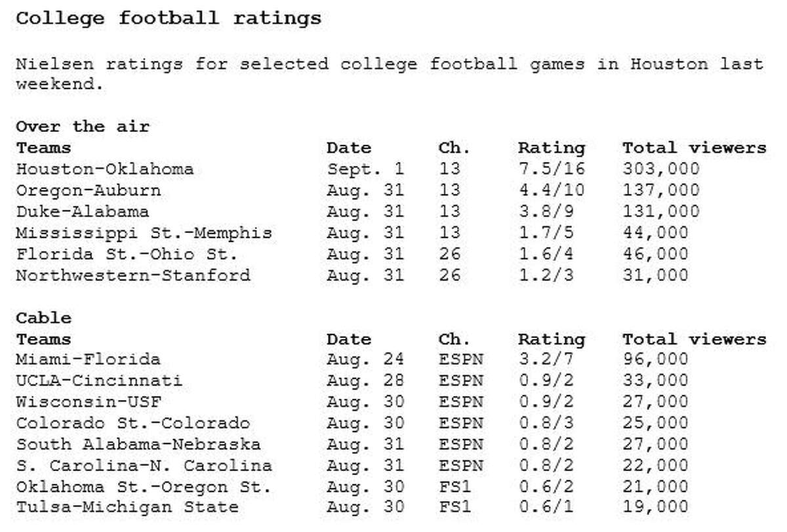
Task: Select Oklahoma St.-Oregon St. matchup
Action: click(x=144, y=486)
